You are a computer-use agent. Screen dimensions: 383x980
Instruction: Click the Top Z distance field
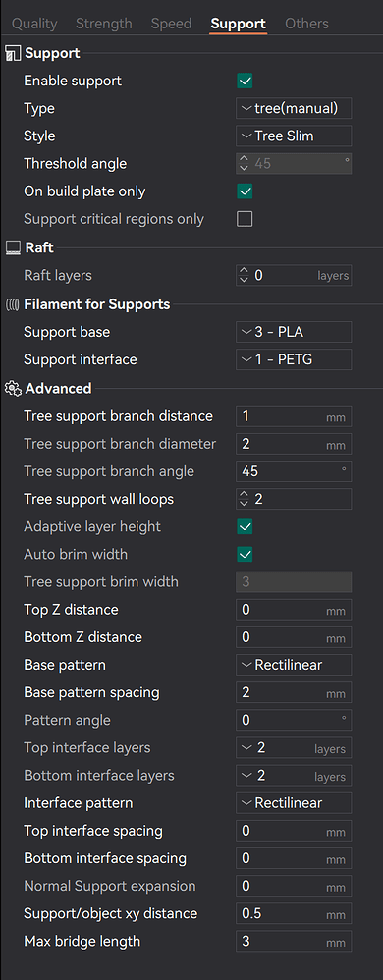(294, 610)
